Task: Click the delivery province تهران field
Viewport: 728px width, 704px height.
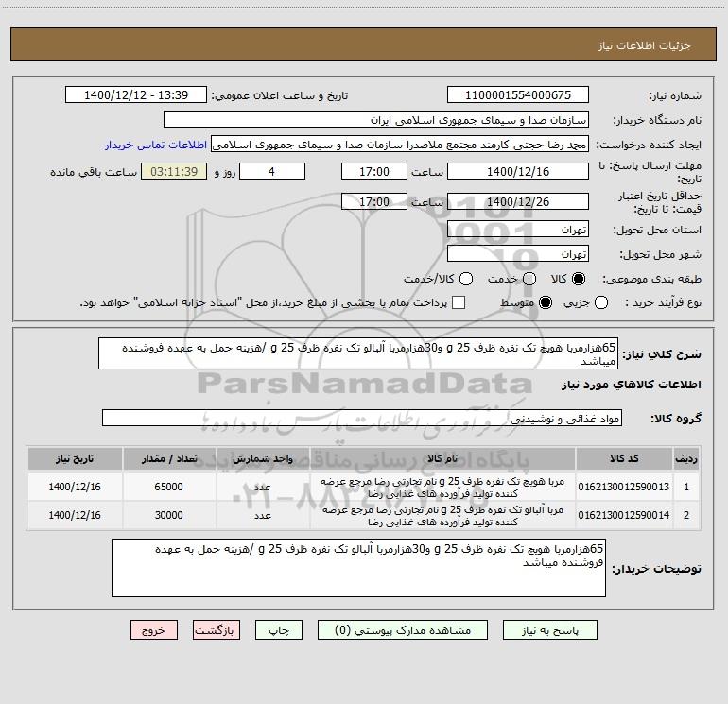Action: pos(518,230)
